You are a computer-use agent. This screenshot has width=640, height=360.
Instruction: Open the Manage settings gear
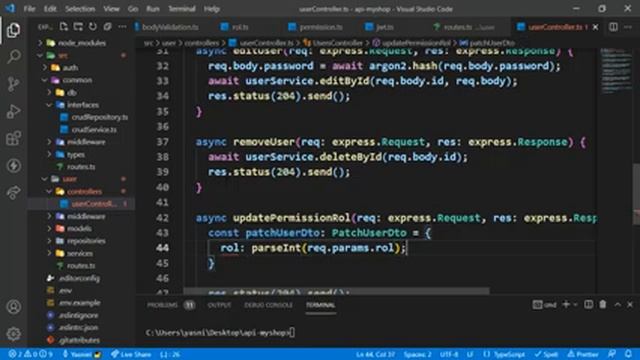[13, 334]
